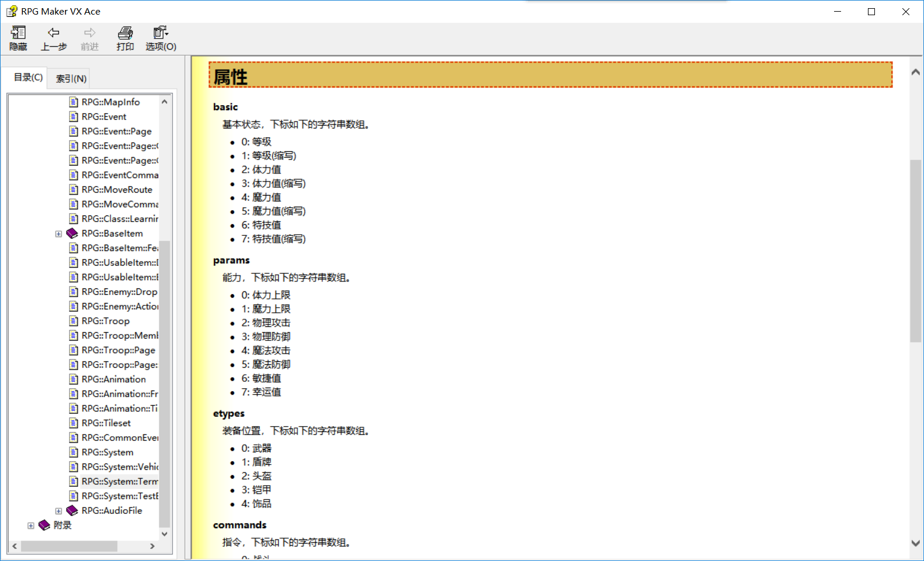Click the page icon beside RPG::CommonEvent
924x561 pixels.
click(74, 438)
